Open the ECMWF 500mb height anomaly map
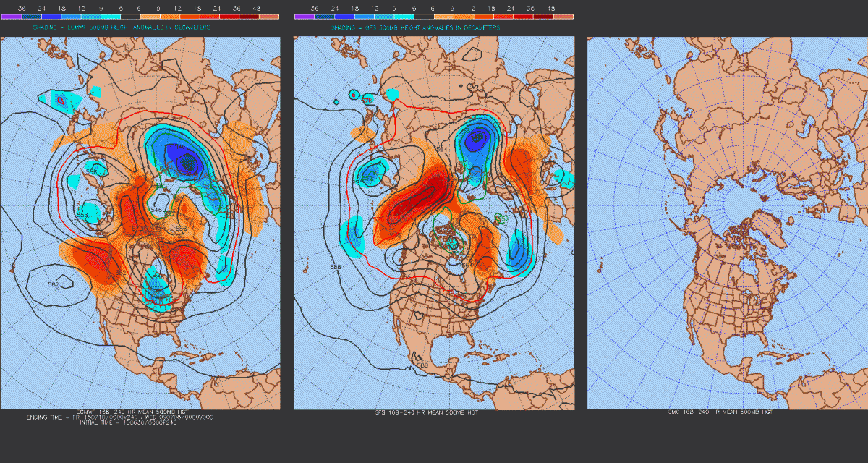The image size is (868, 463). tap(140, 223)
